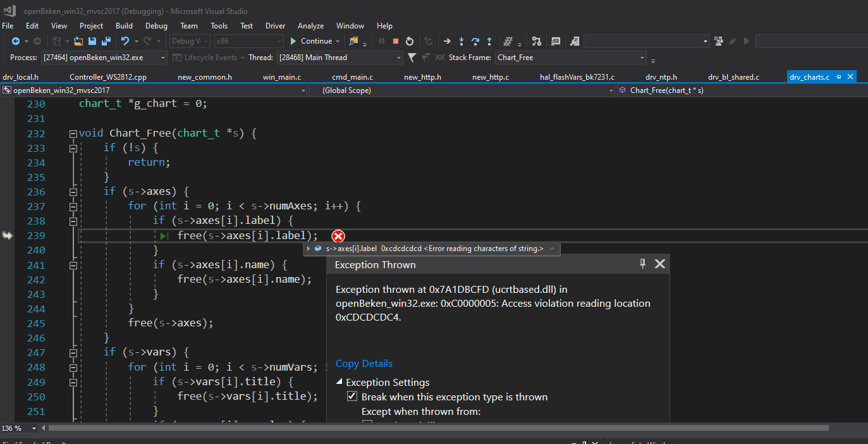Viewport: 868px width, 444px height.
Task: Click the comment-box toolbar icon
Action: coord(556,41)
